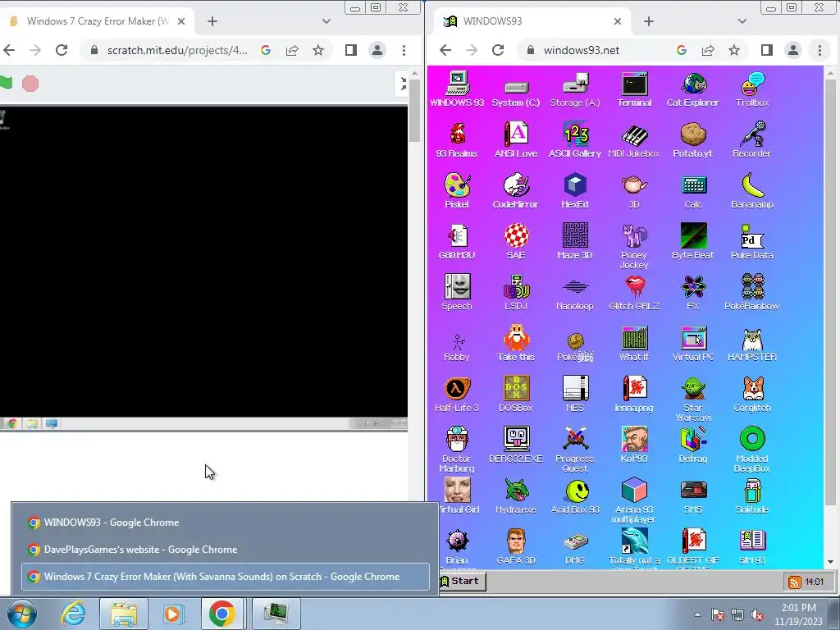Click the Windows93 Start button

[462, 581]
